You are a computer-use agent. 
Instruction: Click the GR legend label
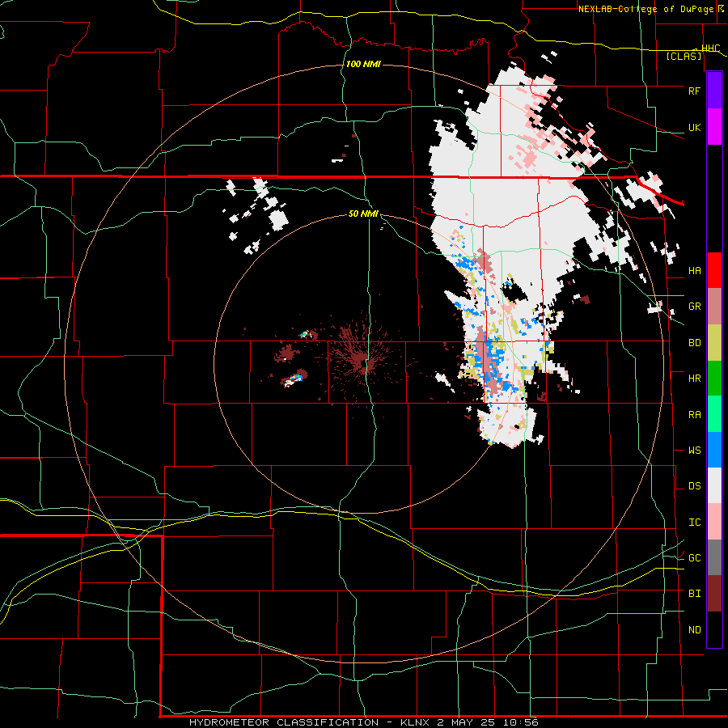point(694,307)
